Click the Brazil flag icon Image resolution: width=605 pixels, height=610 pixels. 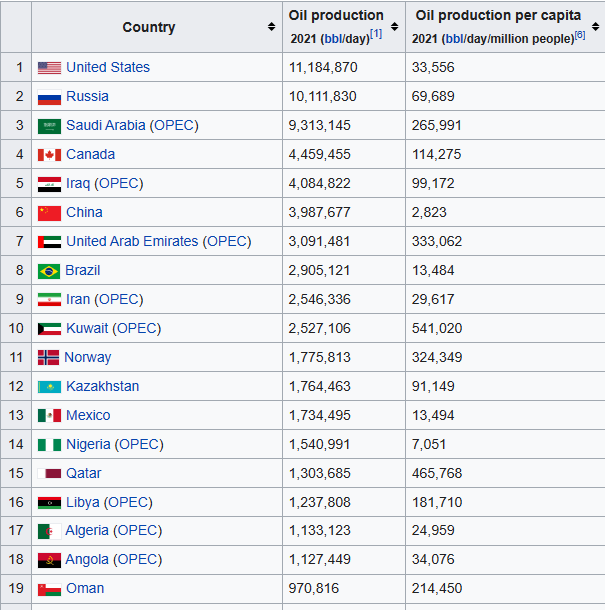point(49,271)
